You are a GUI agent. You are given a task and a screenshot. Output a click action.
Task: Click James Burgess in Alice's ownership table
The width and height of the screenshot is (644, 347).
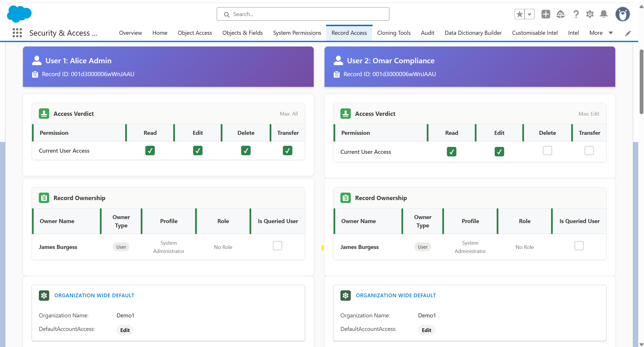(58, 247)
